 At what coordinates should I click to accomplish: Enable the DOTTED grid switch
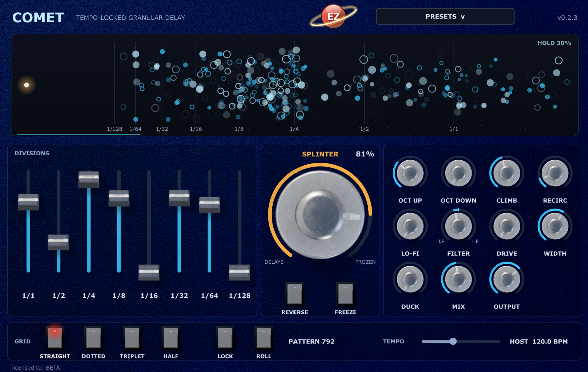point(93,338)
